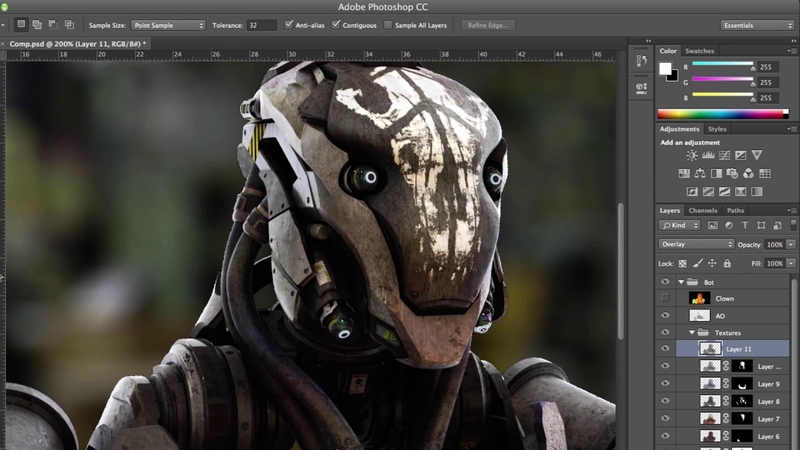The width and height of the screenshot is (800, 450).
Task: Filter layers by type layers icon
Action: [745, 225]
